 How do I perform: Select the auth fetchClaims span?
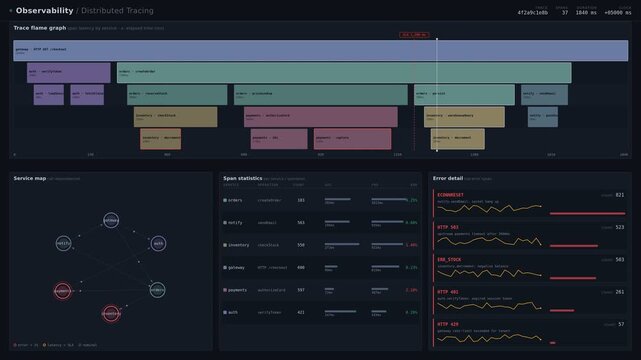[87, 95]
